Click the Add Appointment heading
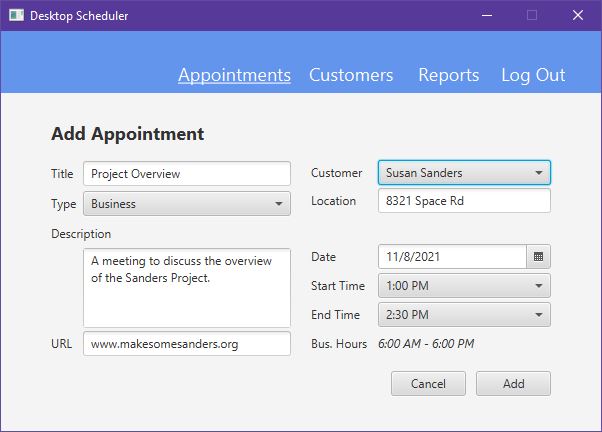 click(x=127, y=134)
